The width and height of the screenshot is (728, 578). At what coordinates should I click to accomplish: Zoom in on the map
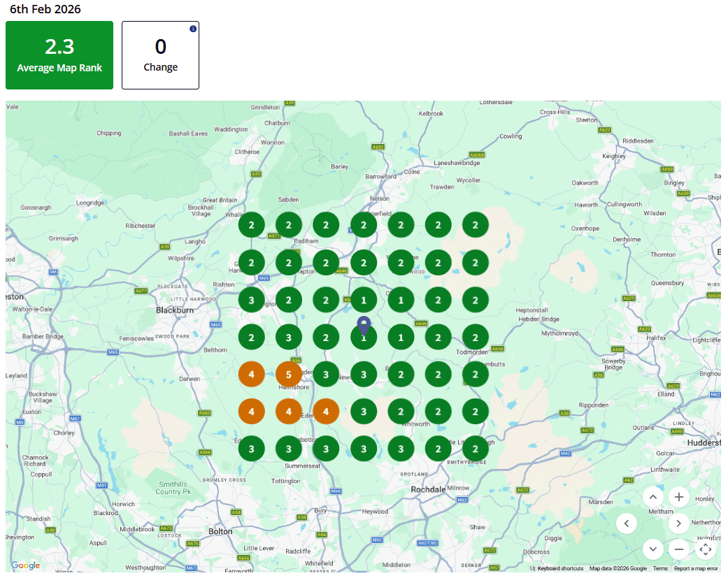(678, 497)
